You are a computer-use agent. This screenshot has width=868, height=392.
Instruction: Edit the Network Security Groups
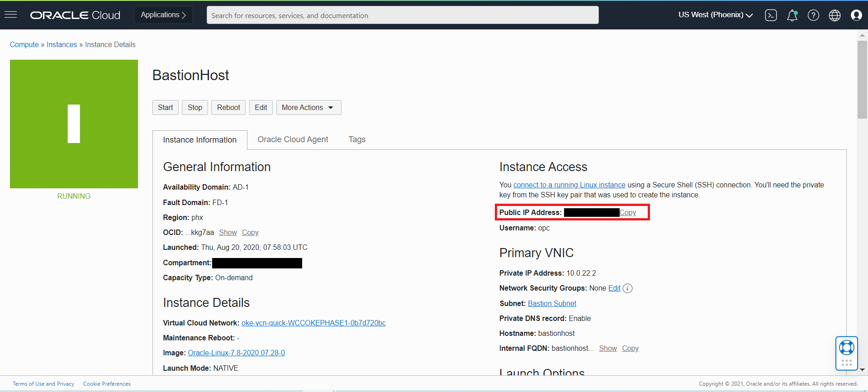(614, 288)
